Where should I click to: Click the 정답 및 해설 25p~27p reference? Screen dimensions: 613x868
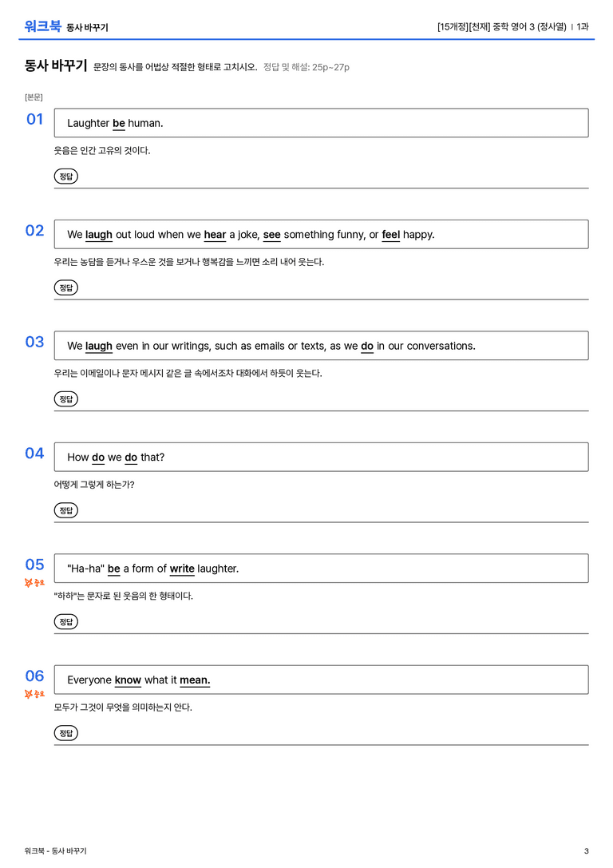click(306, 67)
